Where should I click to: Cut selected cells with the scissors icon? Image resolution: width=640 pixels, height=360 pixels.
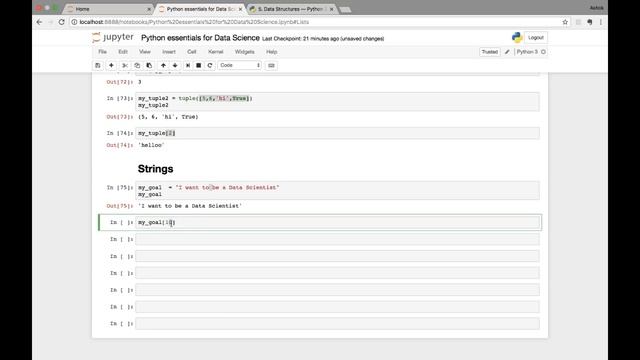click(125, 65)
